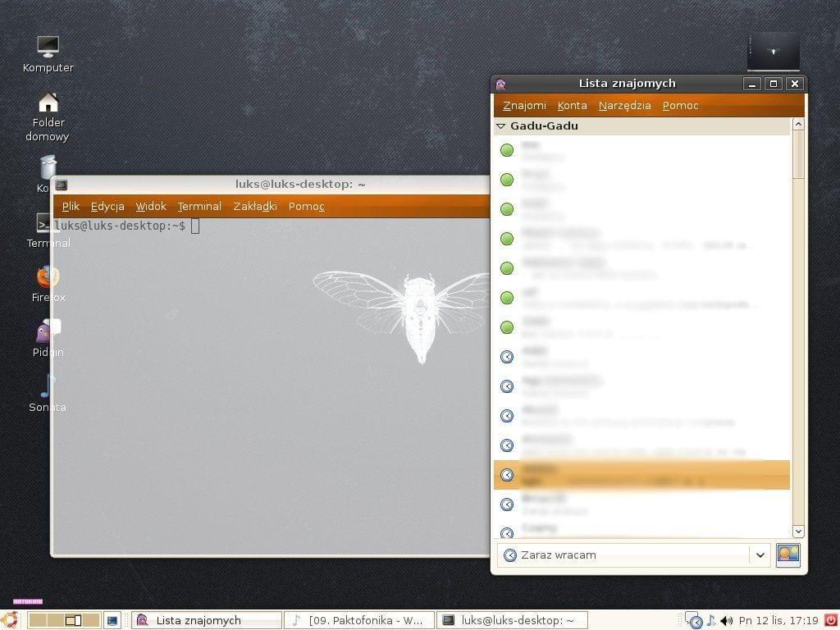Screen dimensions: 840x630
Task: Click the 'Lista znajomych' taskbar button
Action: click(205, 621)
